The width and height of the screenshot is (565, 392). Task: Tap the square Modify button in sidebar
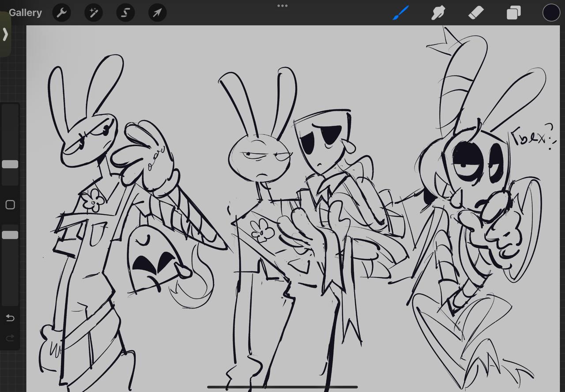coord(10,205)
